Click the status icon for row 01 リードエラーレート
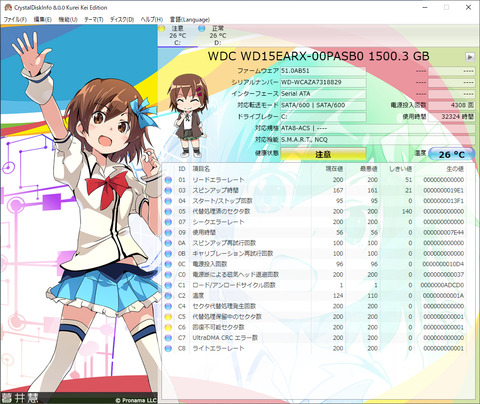This screenshot has width=480, height=404. pyautogui.click(x=168, y=180)
